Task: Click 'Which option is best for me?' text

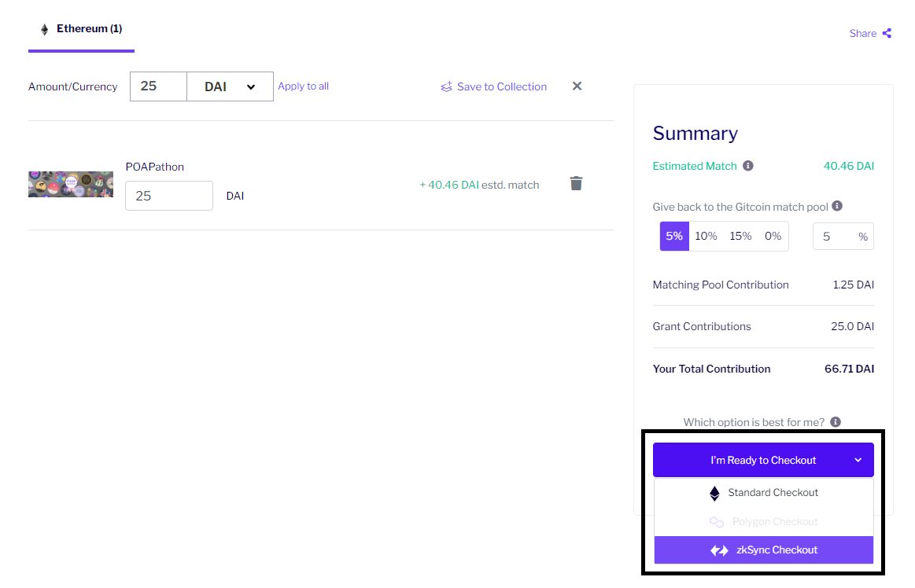Action: click(x=754, y=422)
